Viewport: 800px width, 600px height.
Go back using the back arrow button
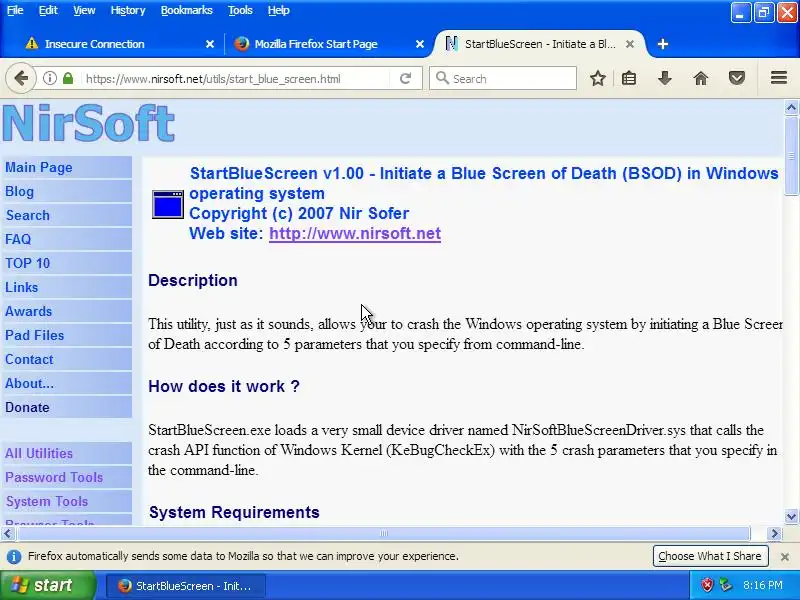21,79
